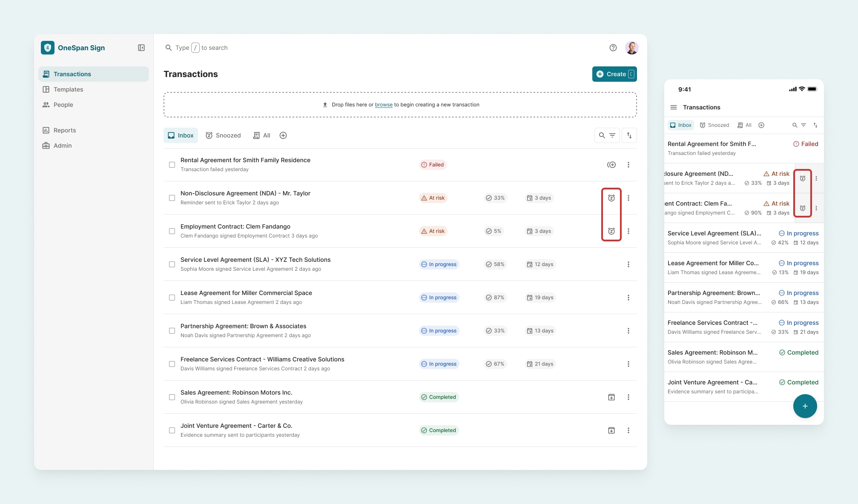Click the 58% progress indicator on the SLA row
This screenshot has width=858, height=504.
[x=495, y=264]
